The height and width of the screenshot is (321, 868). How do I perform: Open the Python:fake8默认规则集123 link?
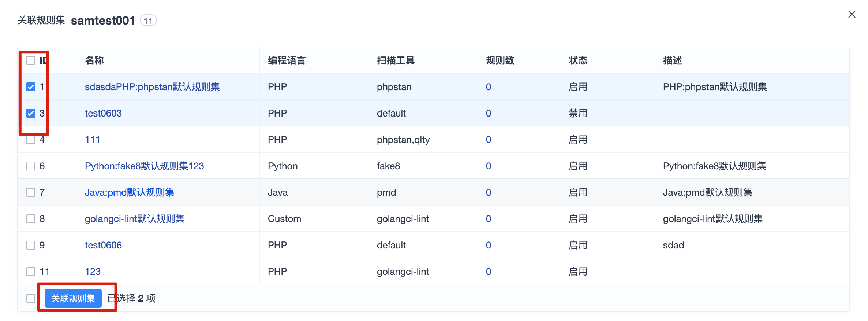coord(144,166)
